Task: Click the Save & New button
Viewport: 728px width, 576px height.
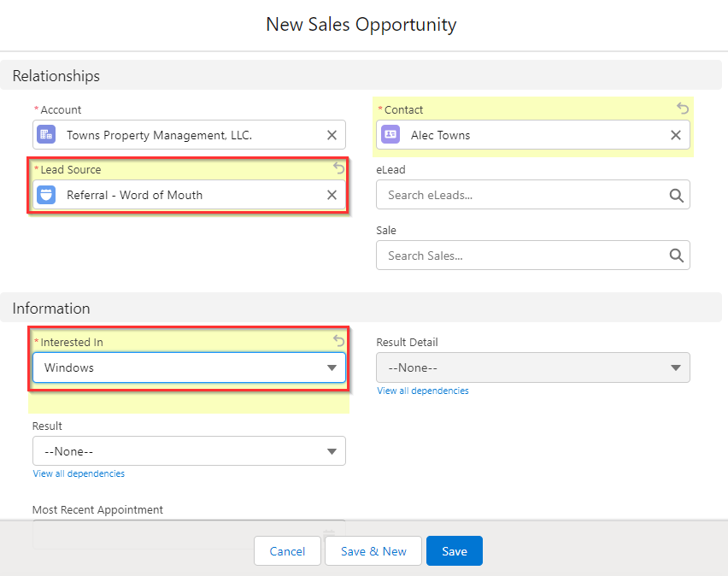Action: (x=373, y=550)
